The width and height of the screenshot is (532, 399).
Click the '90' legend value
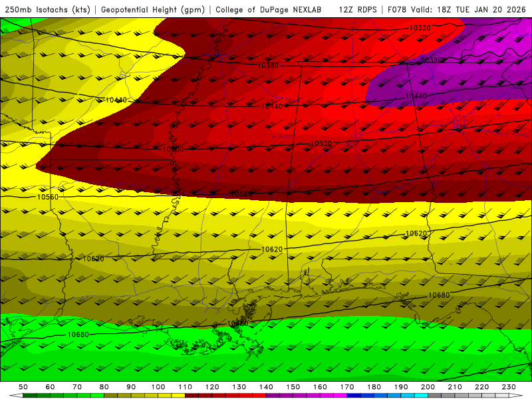[131, 387]
